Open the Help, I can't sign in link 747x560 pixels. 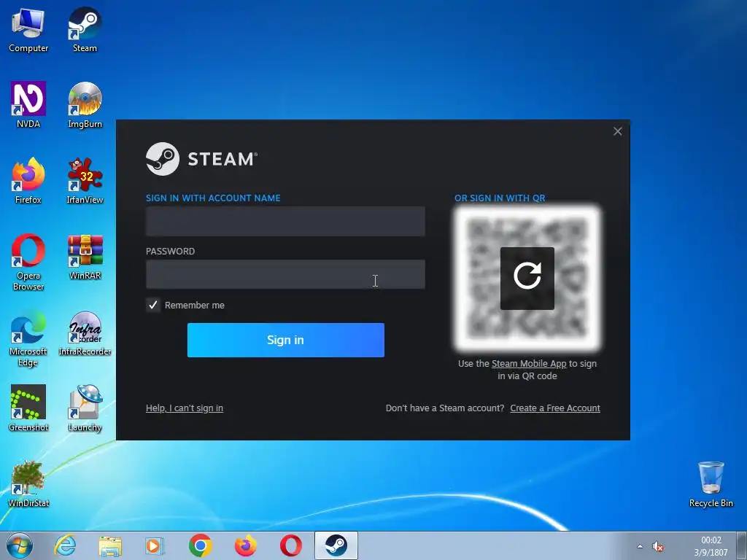tap(185, 408)
